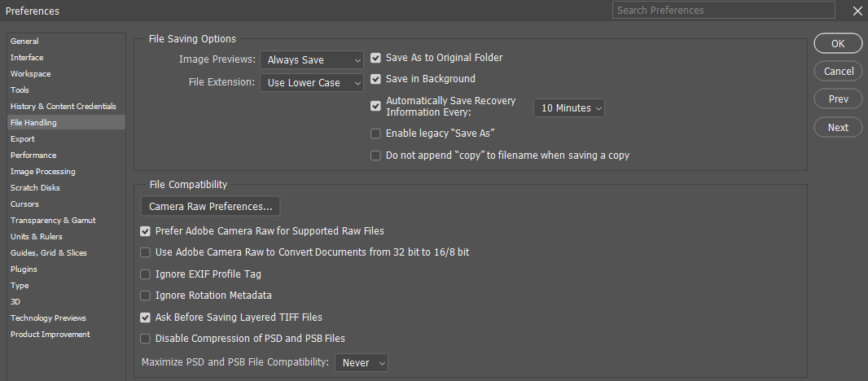
Task: Check Ignore EXIF Profile Tag
Action: 146,274
